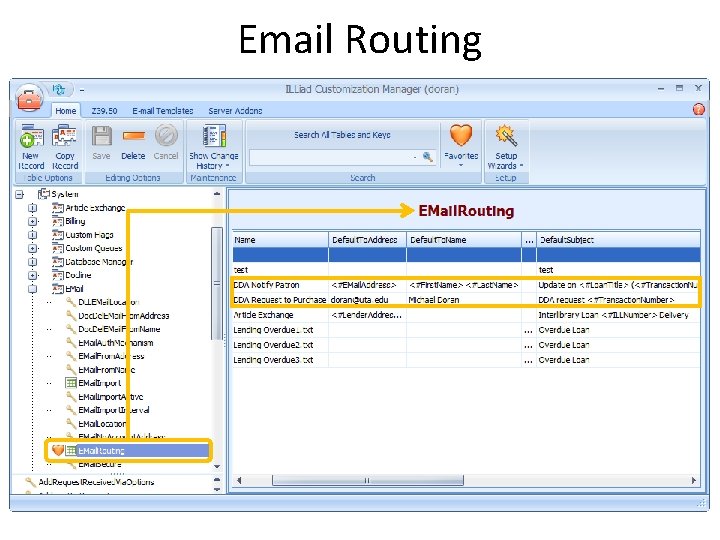
Task: Open the Setup Wizards dropdown
Action: click(x=506, y=147)
